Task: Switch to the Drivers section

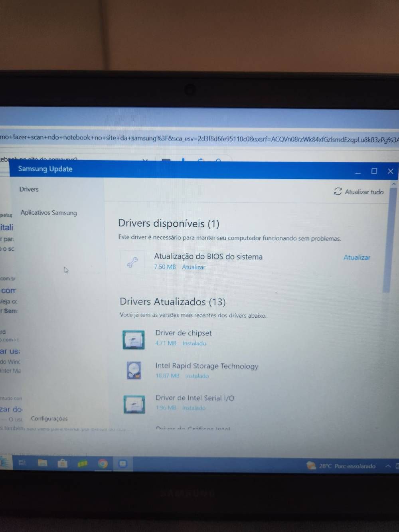Action: coord(29,189)
